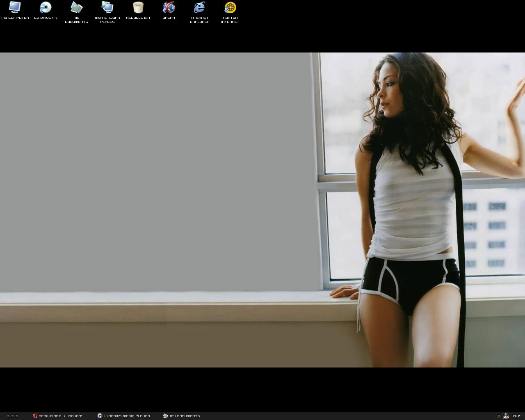Viewport: 525px width, 420px height.
Task: Click the three-dot start button in taskbar
Action: [12, 416]
